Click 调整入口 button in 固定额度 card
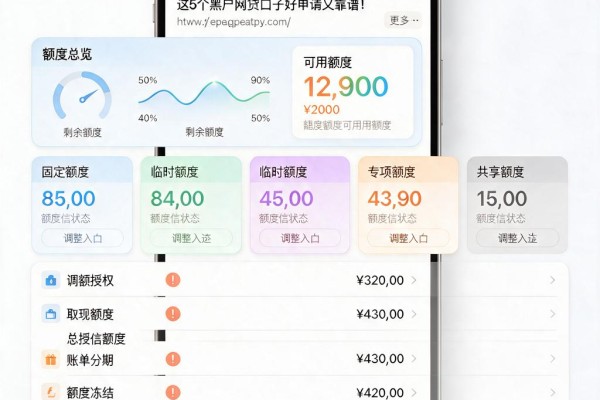The width and height of the screenshot is (600, 400). [x=83, y=238]
